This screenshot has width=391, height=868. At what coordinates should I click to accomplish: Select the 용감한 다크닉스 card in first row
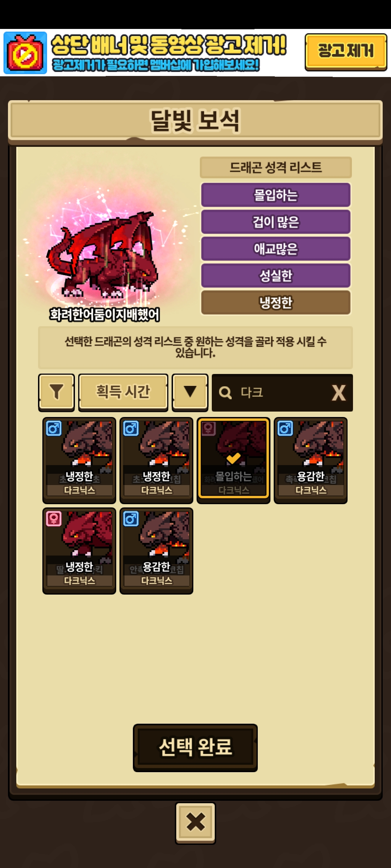point(311,460)
